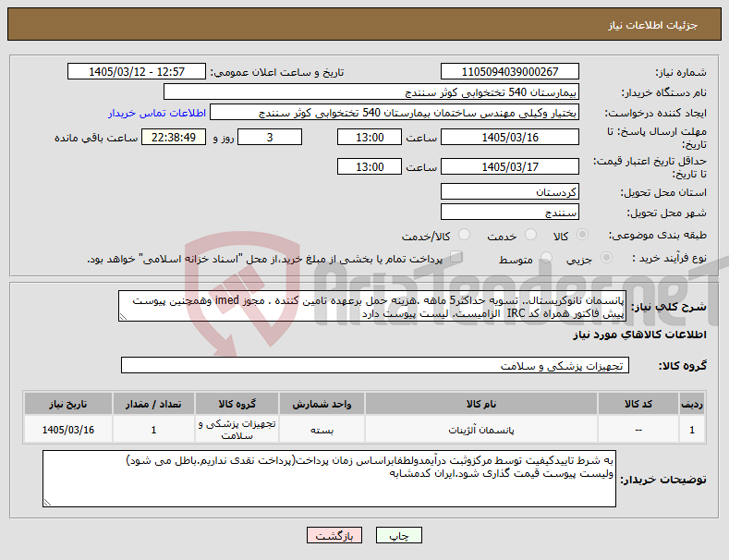This screenshot has width=729, height=560.
Task: Click the price validity time 13:00 field
Action: click(x=370, y=166)
